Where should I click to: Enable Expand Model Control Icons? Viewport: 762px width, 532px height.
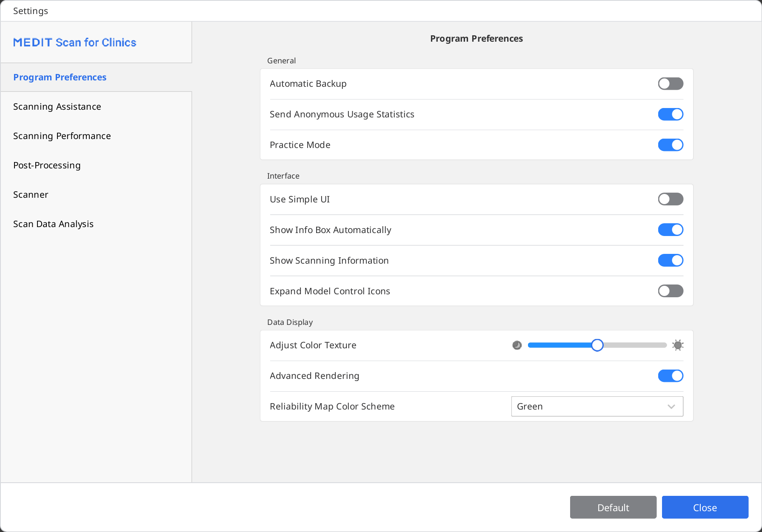point(671,291)
